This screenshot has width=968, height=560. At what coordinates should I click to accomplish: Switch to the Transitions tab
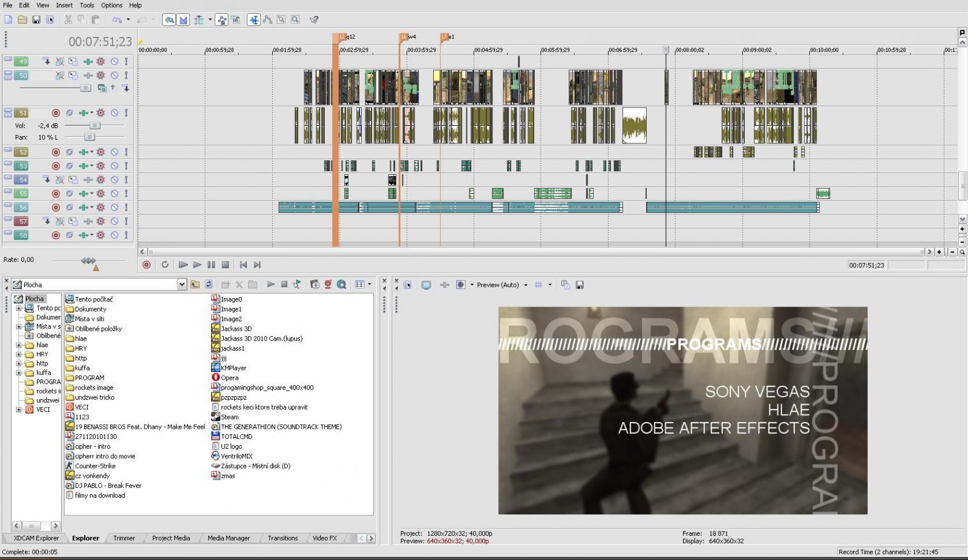coord(283,538)
